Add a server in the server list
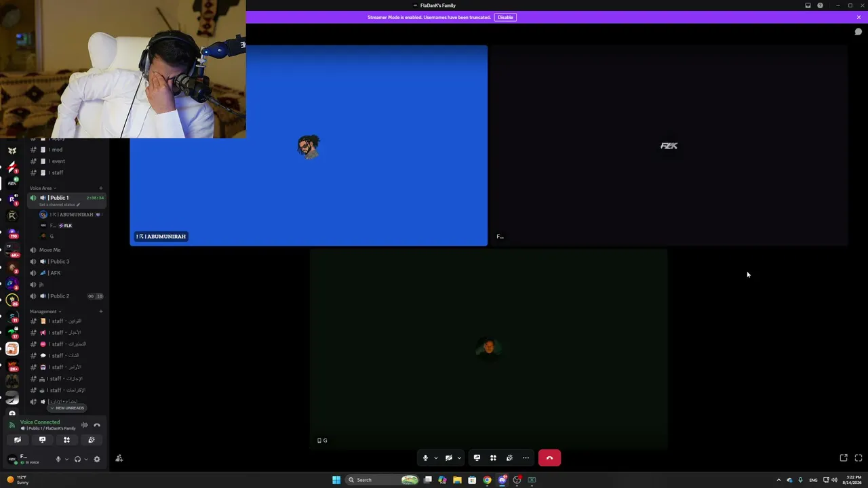 tap(12, 413)
